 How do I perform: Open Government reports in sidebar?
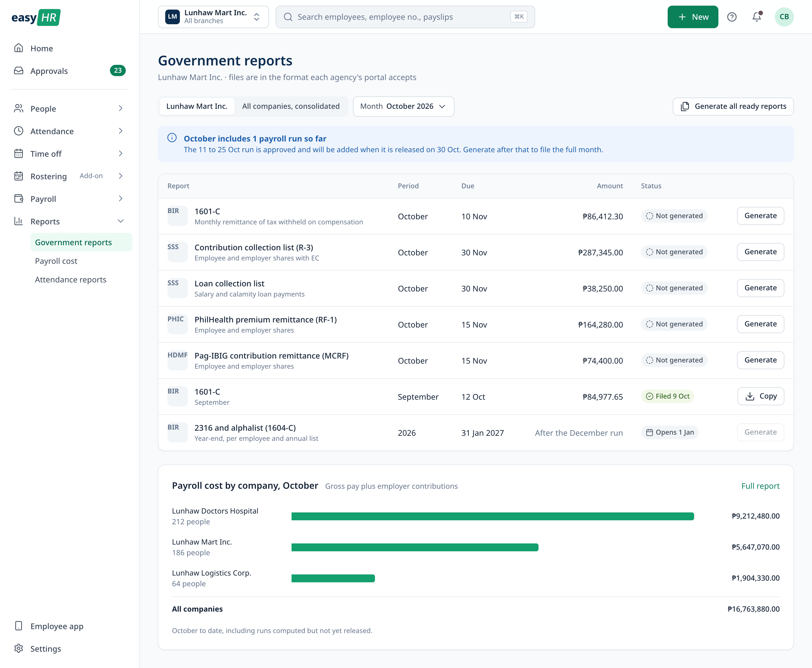coord(81,242)
